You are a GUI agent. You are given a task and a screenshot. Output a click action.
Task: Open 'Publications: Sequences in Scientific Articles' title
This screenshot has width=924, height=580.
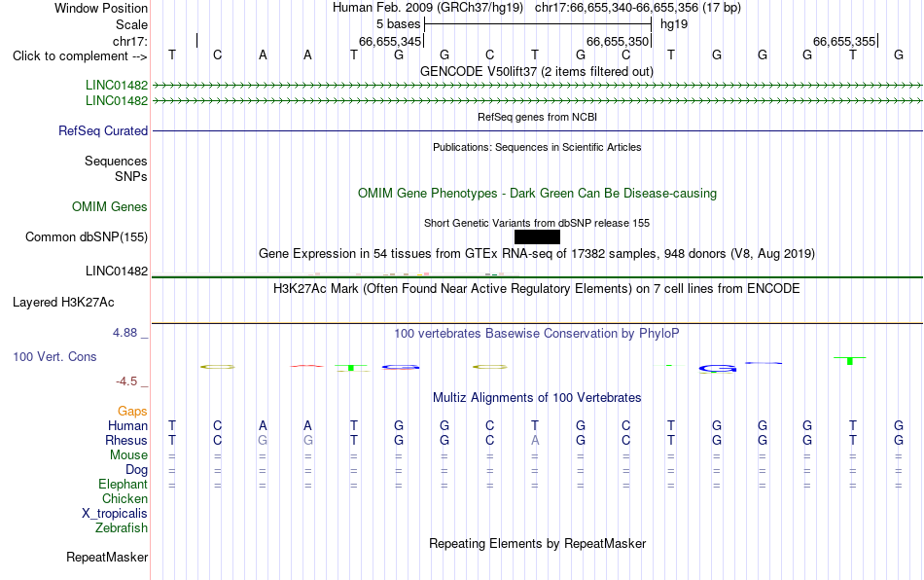click(537, 147)
